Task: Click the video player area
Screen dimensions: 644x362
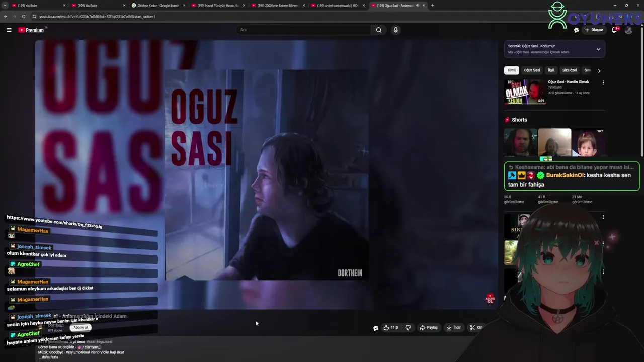Action: [x=267, y=175]
